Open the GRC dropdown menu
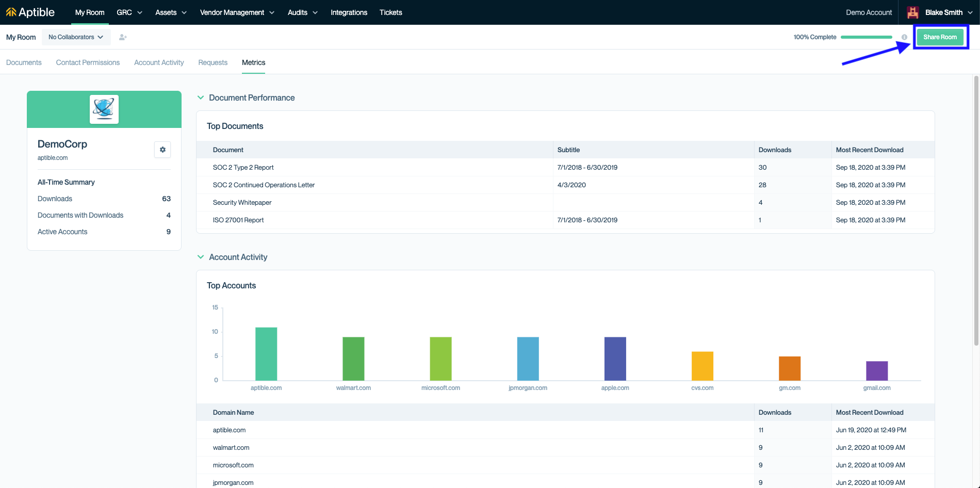 tap(129, 12)
